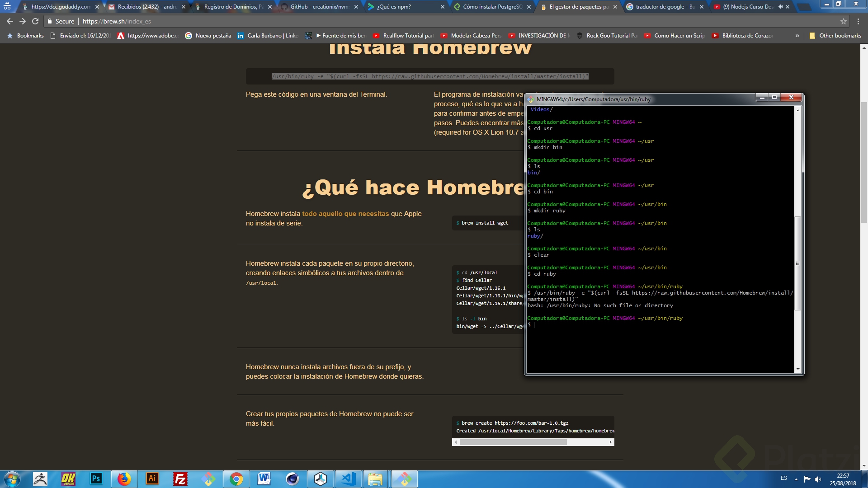Open the Biblioteca de Corazon bookmark
Viewport: 868px width, 488px height.
(742, 36)
